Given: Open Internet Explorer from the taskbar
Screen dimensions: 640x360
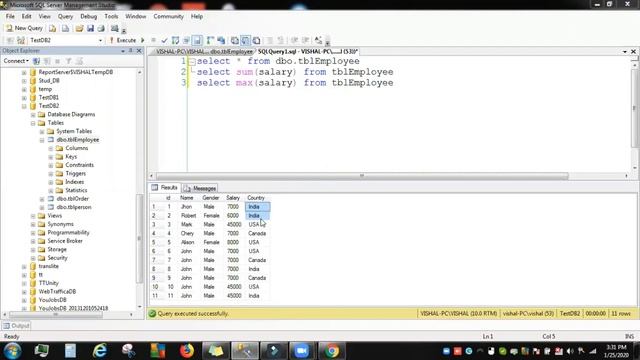Looking at the screenshot, I should pos(100,351).
